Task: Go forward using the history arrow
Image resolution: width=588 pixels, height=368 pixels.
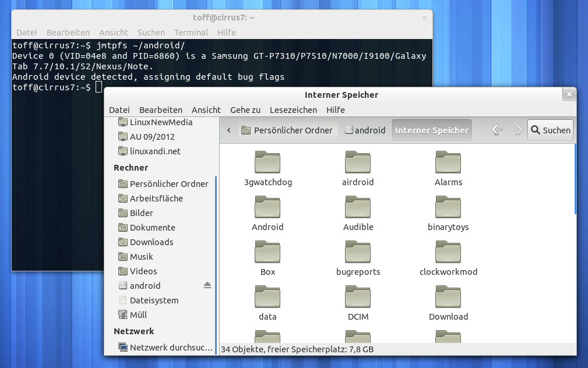Action: point(516,130)
